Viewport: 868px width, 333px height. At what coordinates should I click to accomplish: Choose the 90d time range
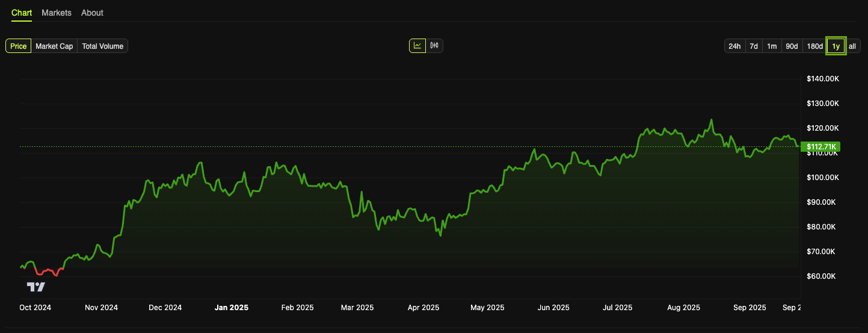[x=792, y=46]
